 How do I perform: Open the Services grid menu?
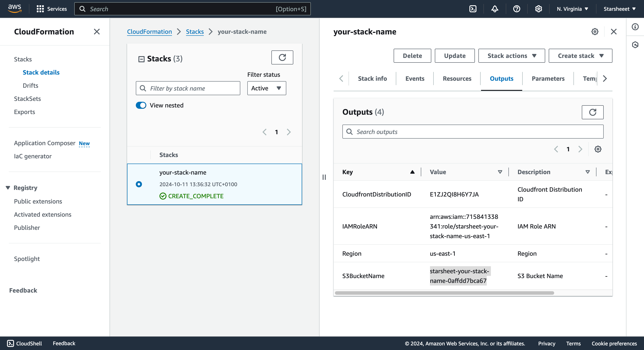(x=40, y=9)
